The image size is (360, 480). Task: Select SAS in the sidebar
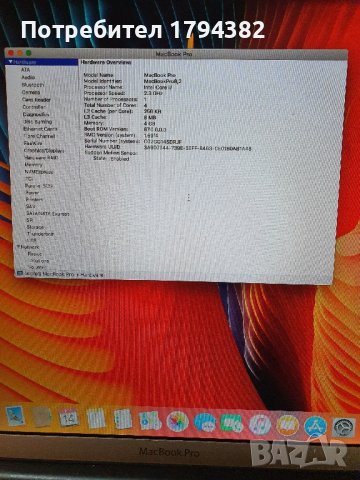pos(30,206)
